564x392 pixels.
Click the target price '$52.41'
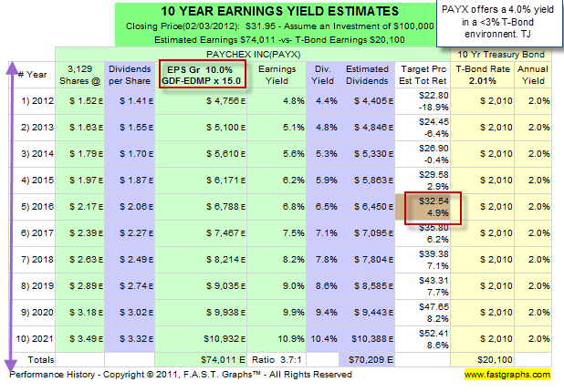pyautogui.click(x=433, y=334)
